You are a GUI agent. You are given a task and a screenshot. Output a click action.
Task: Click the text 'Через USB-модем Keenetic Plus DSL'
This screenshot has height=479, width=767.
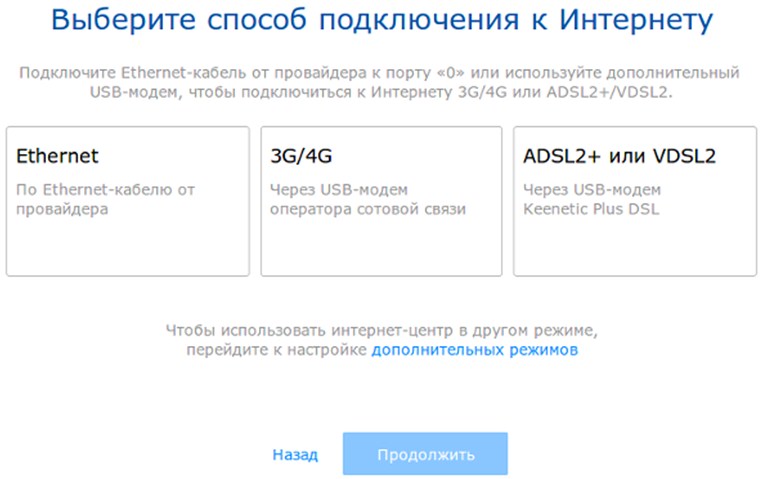[x=592, y=199]
